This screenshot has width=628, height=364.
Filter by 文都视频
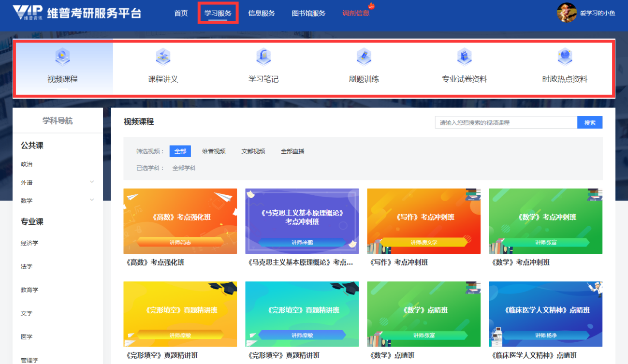[253, 151]
